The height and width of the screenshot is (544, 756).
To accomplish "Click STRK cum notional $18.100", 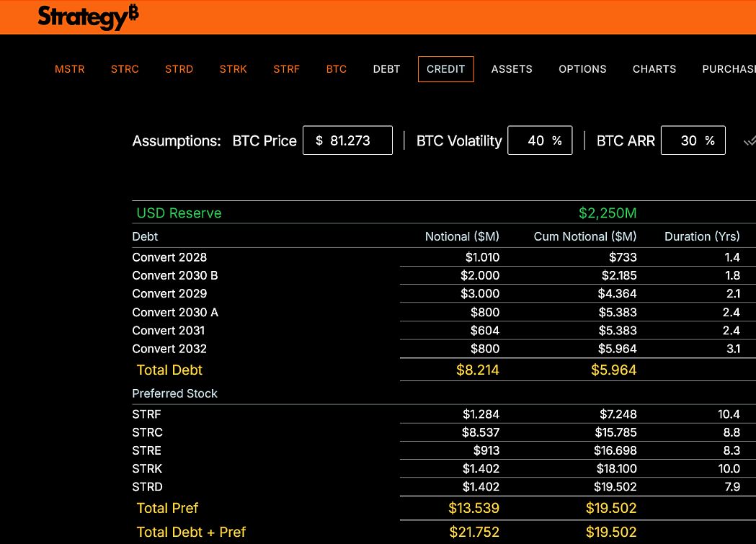I will (x=615, y=469).
